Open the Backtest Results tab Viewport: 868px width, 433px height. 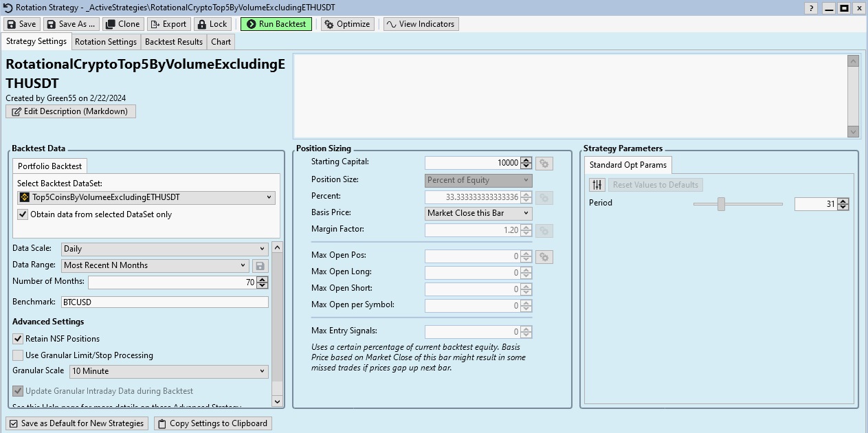coord(174,42)
